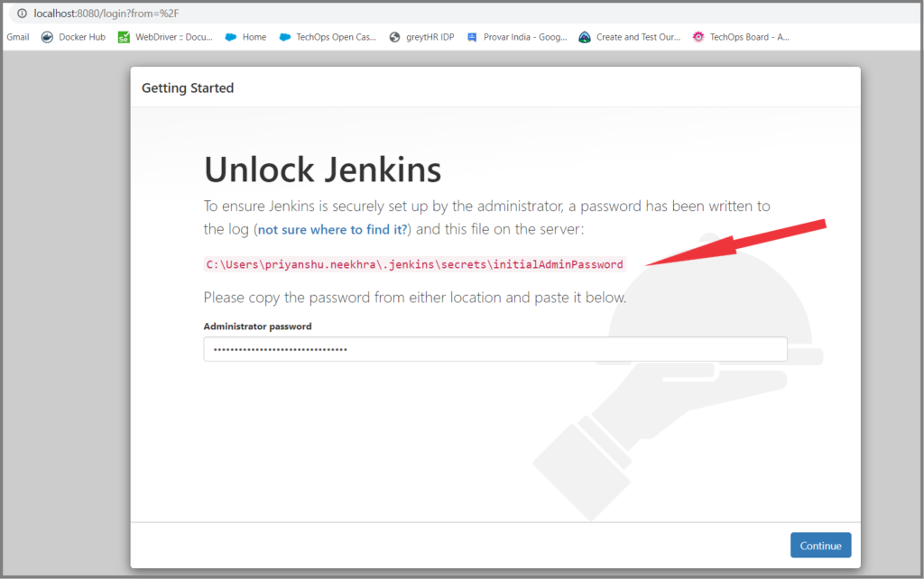Open the TechOps Open Cases bookmark icon
This screenshot has height=579, width=924.
[x=286, y=37]
